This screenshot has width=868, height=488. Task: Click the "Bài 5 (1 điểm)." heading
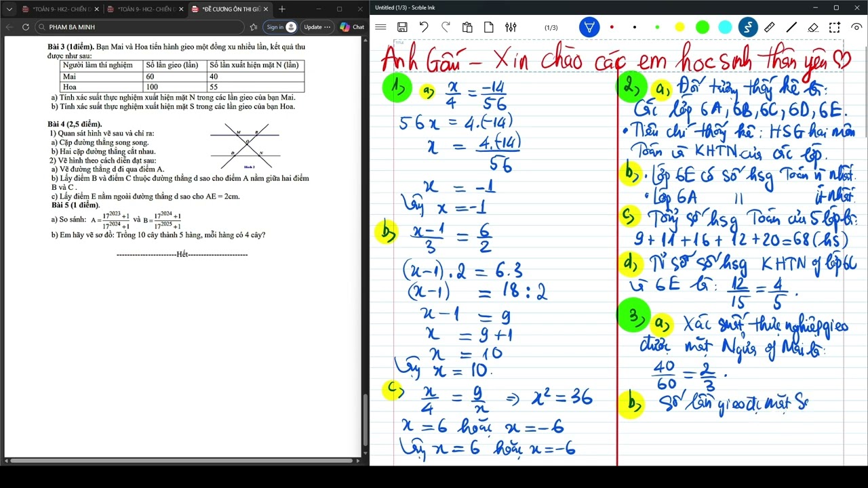click(x=76, y=205)
